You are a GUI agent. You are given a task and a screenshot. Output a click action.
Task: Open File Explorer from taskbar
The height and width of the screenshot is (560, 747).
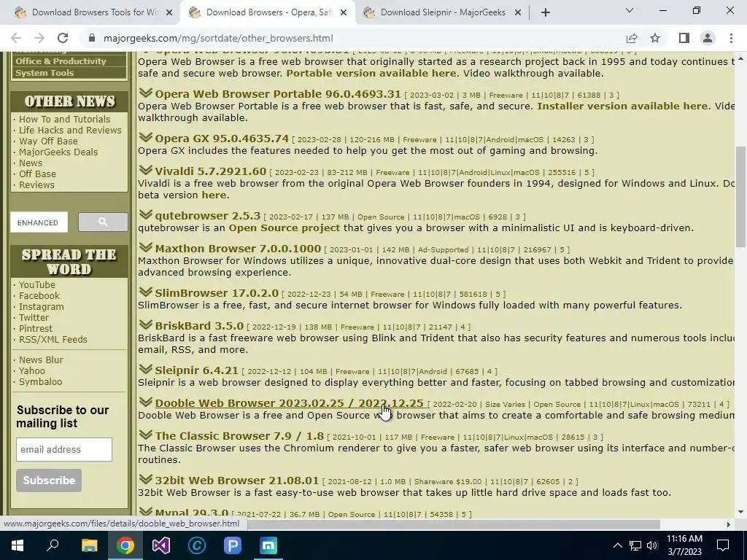tap(89, 545)
